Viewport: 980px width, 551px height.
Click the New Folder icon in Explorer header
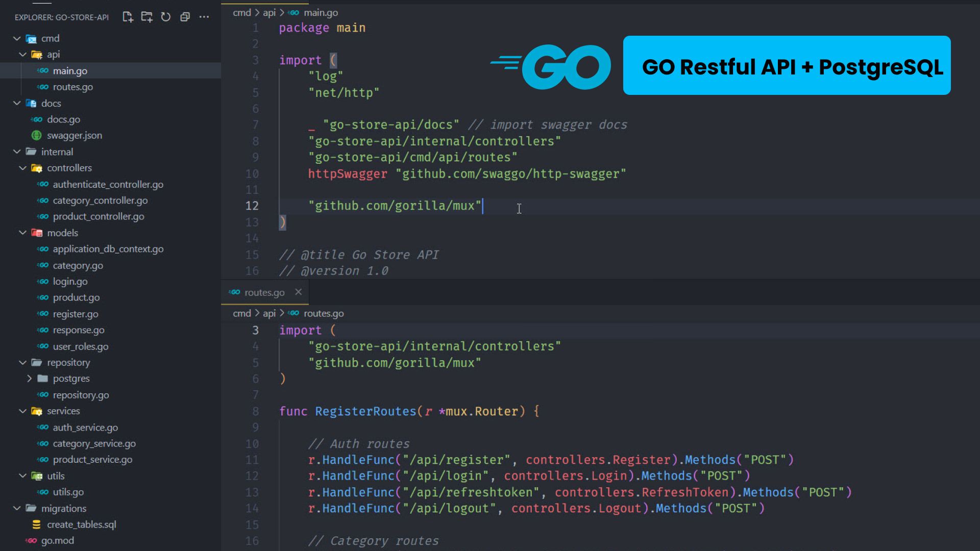coord(147,17)
